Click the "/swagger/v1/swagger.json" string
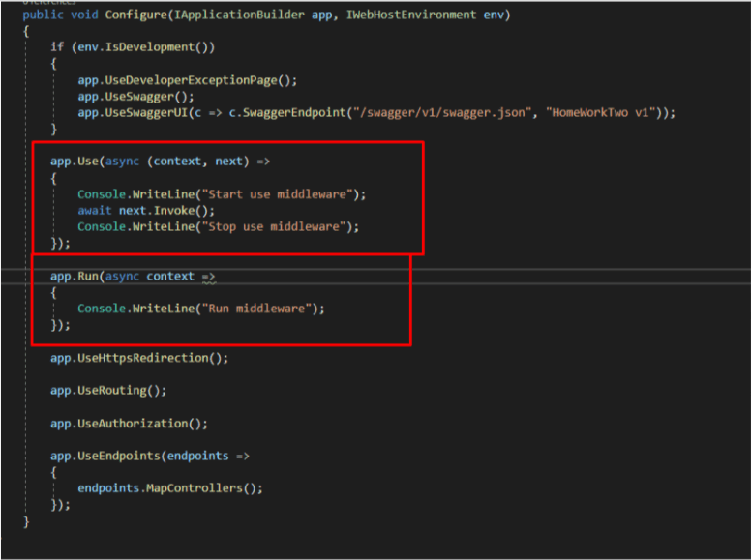 (x=442, y=112)
